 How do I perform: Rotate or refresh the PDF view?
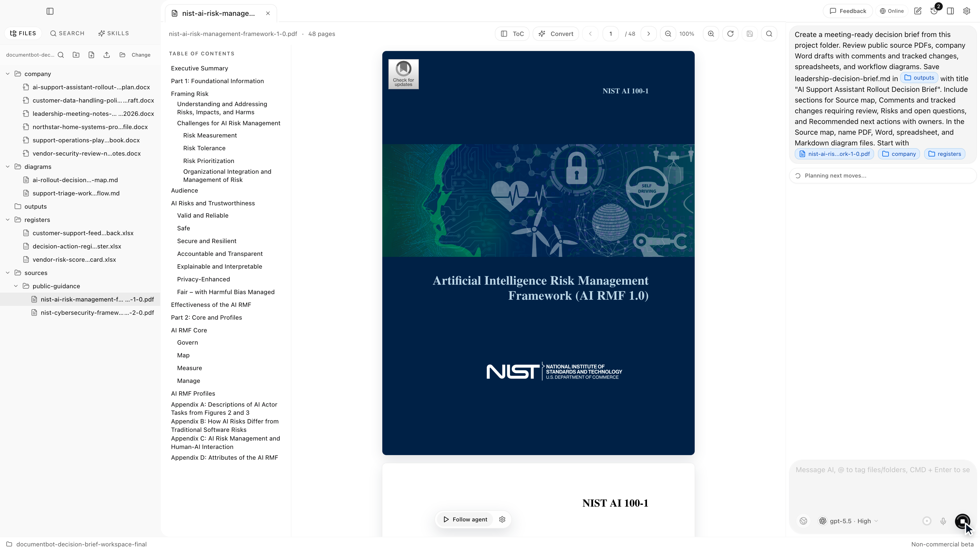pos(730,34)
